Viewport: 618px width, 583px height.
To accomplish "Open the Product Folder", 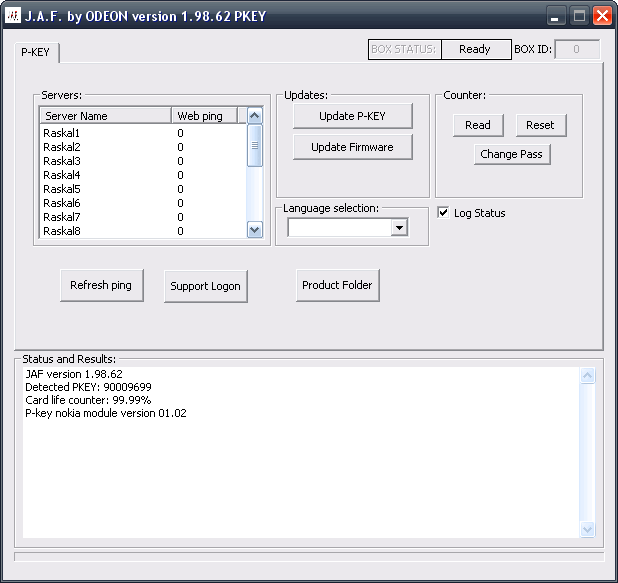I will (337, 285).
